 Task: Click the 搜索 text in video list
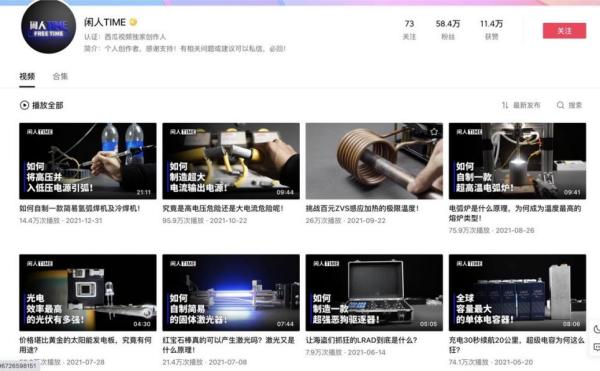[x=575, y=105]
